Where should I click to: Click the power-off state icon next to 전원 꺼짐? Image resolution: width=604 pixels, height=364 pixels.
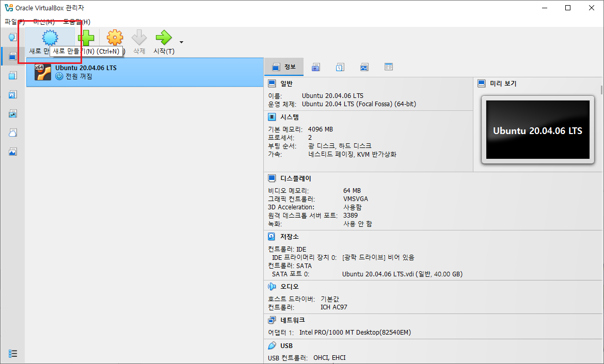click(59, 76)
